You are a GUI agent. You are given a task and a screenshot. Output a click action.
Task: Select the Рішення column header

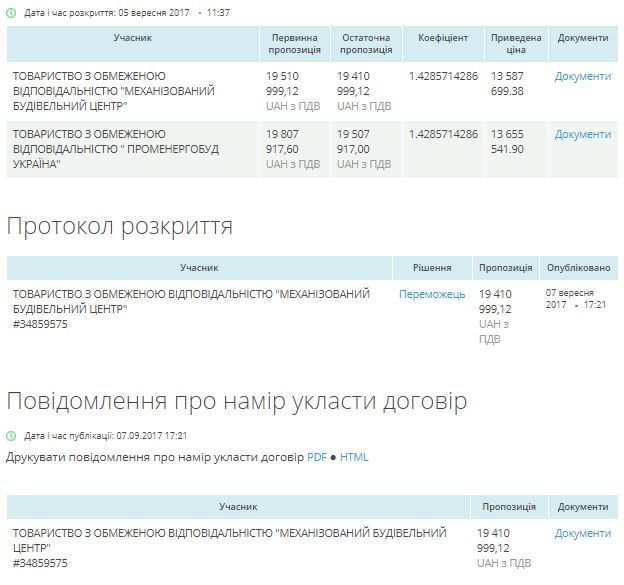432,268
